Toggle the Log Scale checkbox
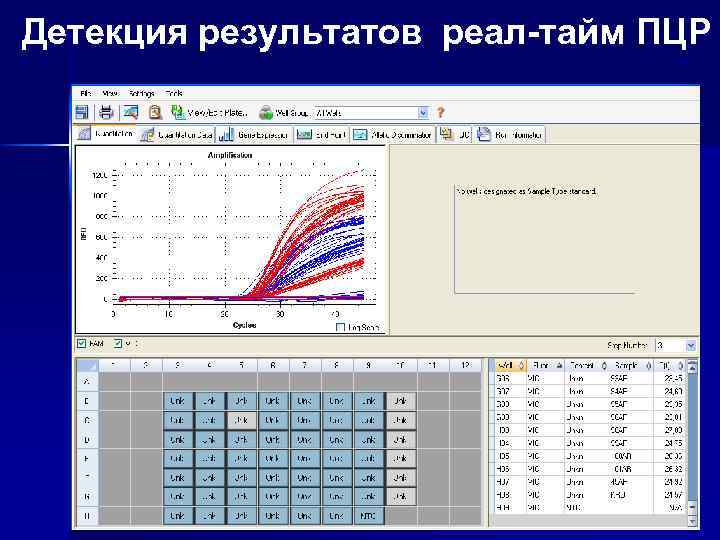 (x=340, y=327)
